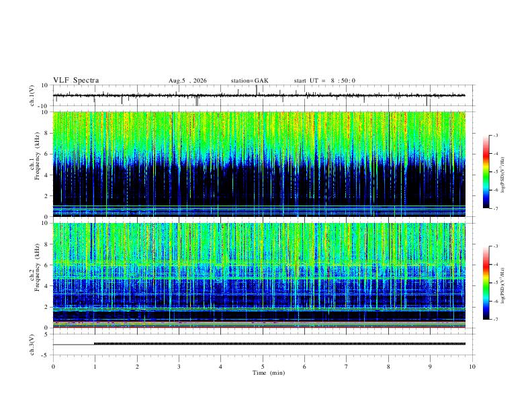Click the ch.1 upper colorbar legend
The image size is (532, 411).
[486, 172]
